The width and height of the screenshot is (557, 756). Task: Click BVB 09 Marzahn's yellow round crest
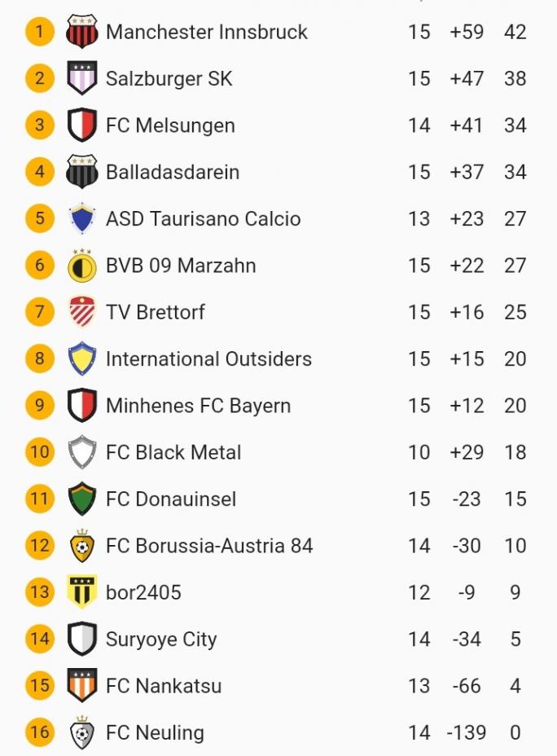pyautogui.click(x=82, y=265)
